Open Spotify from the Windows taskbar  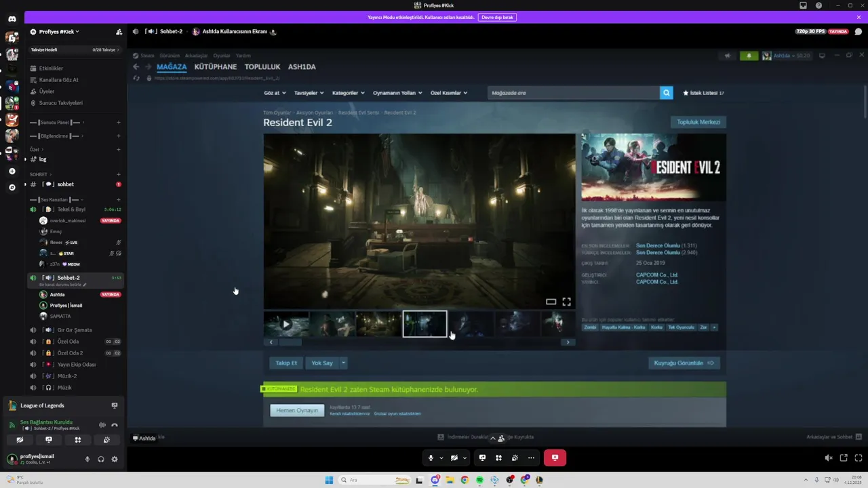click(479, 480)
